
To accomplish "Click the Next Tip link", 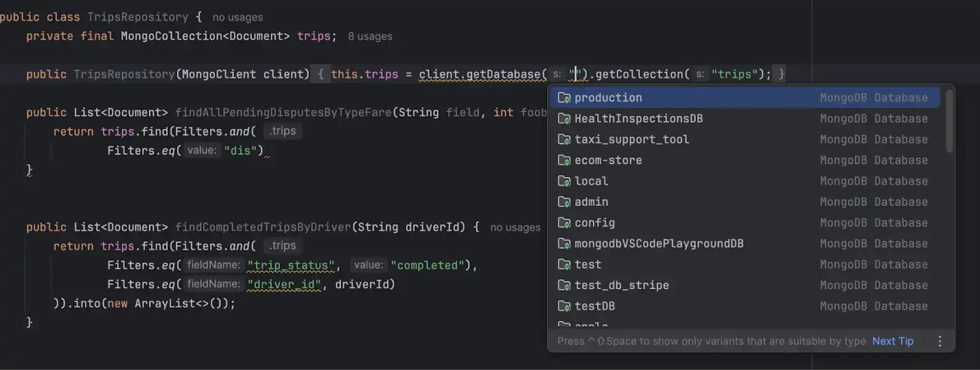I will click(x=892, y=341).
